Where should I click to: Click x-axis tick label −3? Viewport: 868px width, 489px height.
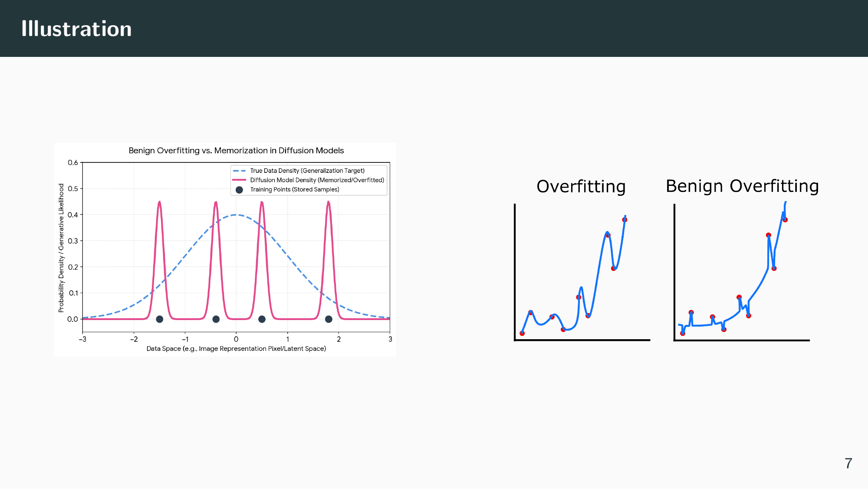click(x=82, y=339)
